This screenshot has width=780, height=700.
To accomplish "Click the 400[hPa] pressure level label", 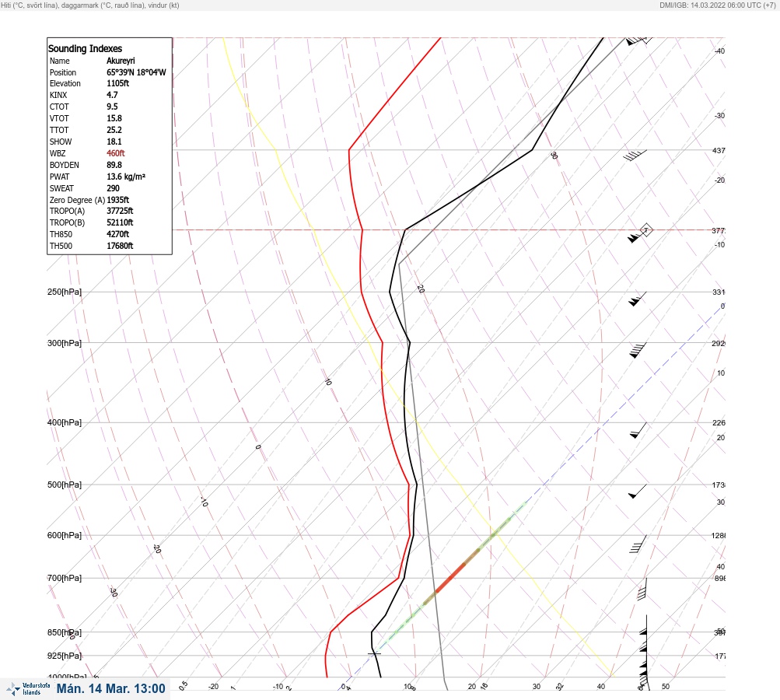I will pos(65,423).
